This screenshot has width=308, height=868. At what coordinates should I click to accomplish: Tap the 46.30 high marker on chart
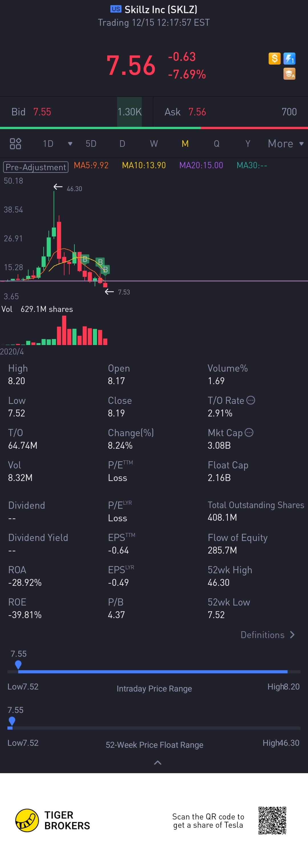pyautogui.click(x=68, y=188)
